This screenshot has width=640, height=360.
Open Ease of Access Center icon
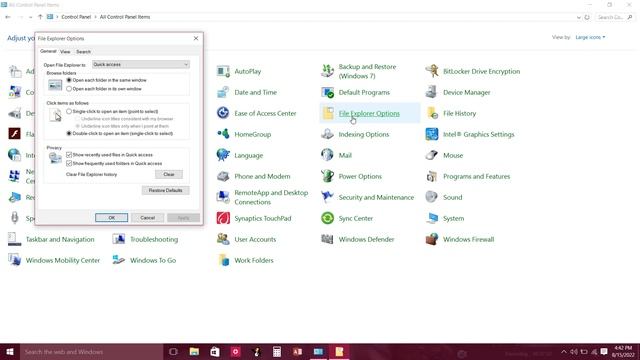click(223, 113)
